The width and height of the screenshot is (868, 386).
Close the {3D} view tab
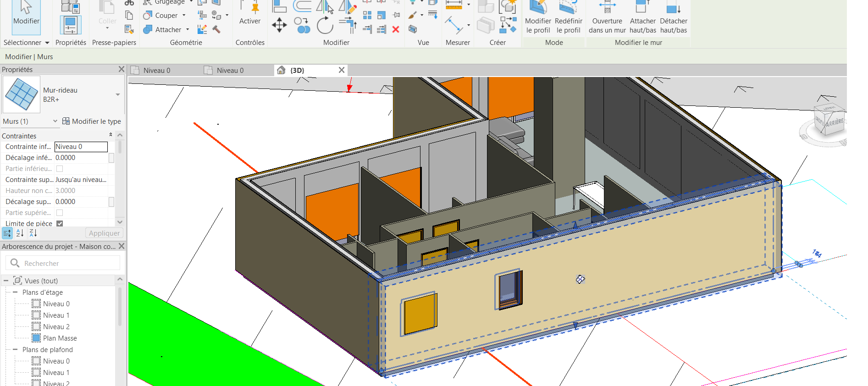coord(341,70)
